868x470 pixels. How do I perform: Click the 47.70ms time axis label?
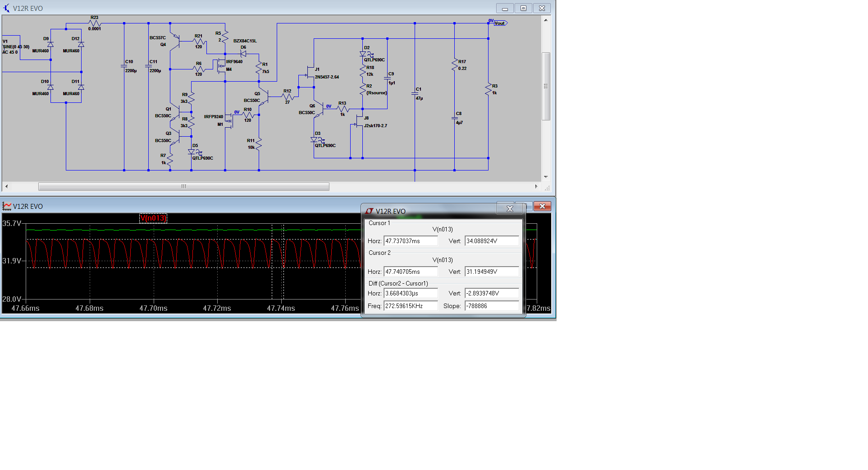[x=153, y=308]
